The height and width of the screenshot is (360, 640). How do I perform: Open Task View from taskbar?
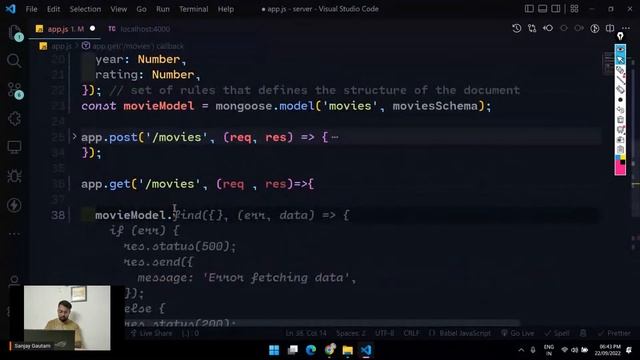[293, 350]
